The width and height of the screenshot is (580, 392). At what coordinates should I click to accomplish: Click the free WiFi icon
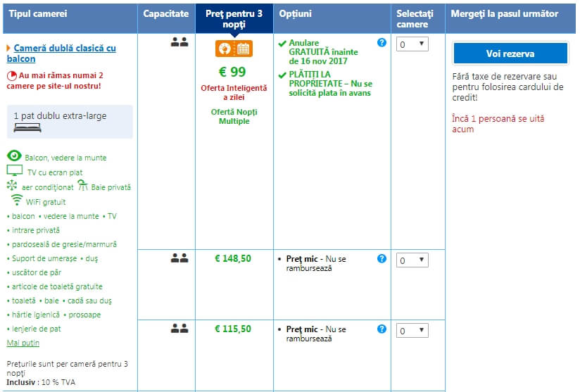click(17, 201)
